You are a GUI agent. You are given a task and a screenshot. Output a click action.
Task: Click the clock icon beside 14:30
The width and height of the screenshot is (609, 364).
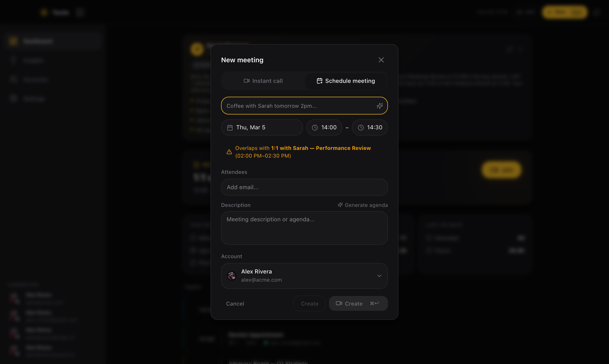tap(361, 127)
